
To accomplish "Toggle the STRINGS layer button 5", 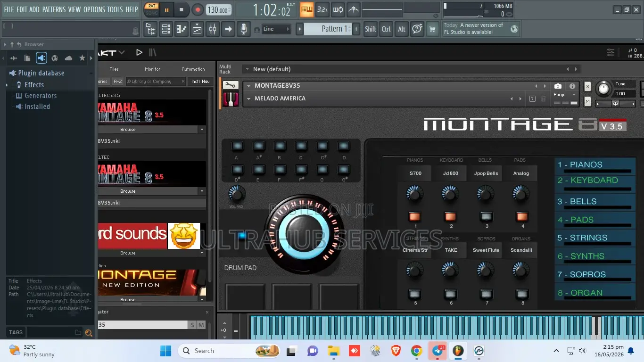I will (415, 294).
